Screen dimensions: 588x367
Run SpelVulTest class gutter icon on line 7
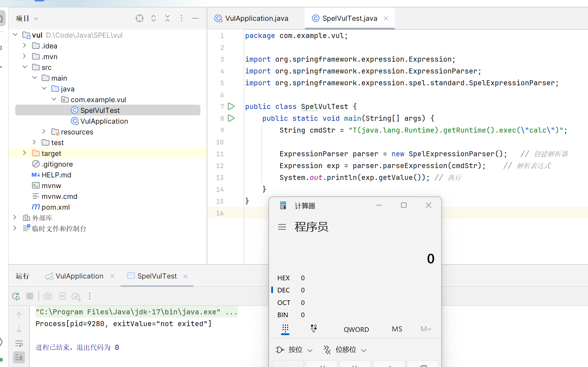(x=231, y=106)
